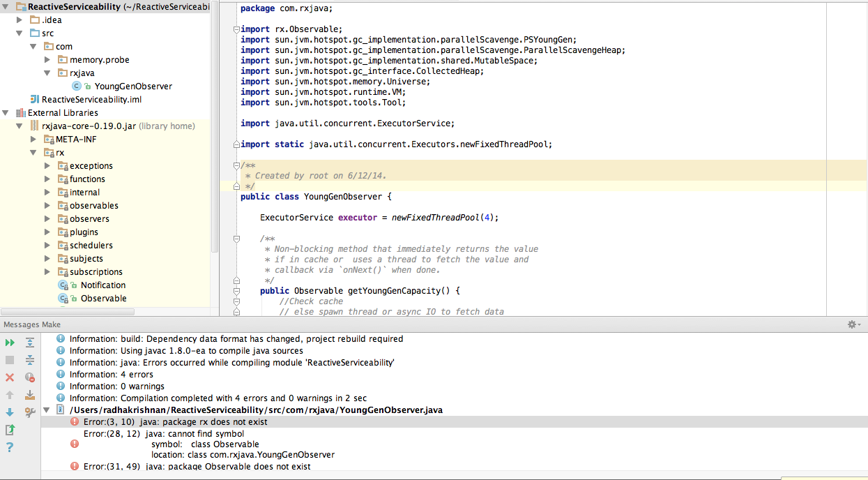Click 'public class YoungGenObserver' line
This screenshot has height=480, width=868.
pos(316,197)
